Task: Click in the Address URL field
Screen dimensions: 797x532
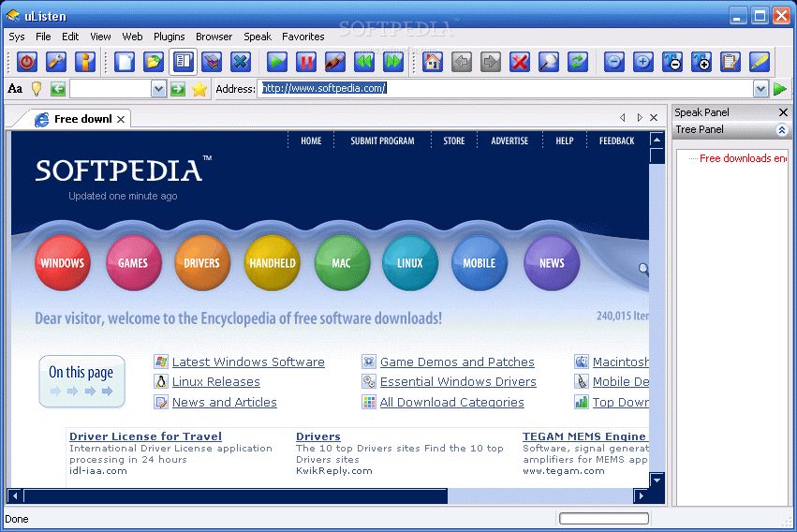Action: (505, 88)
